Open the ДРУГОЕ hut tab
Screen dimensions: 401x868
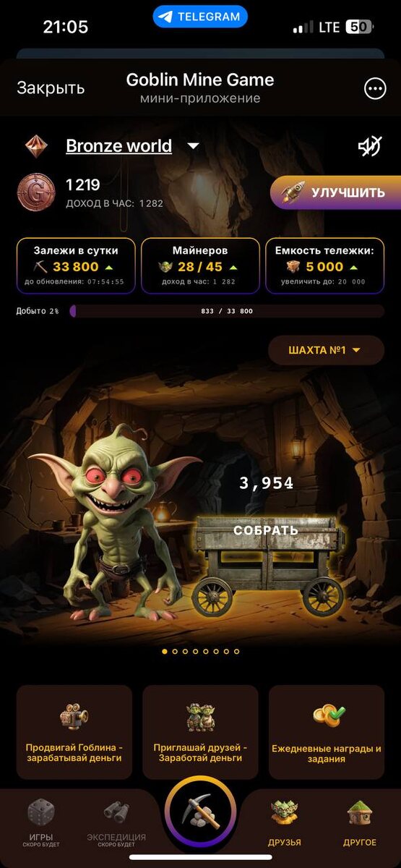coord(359,822)
